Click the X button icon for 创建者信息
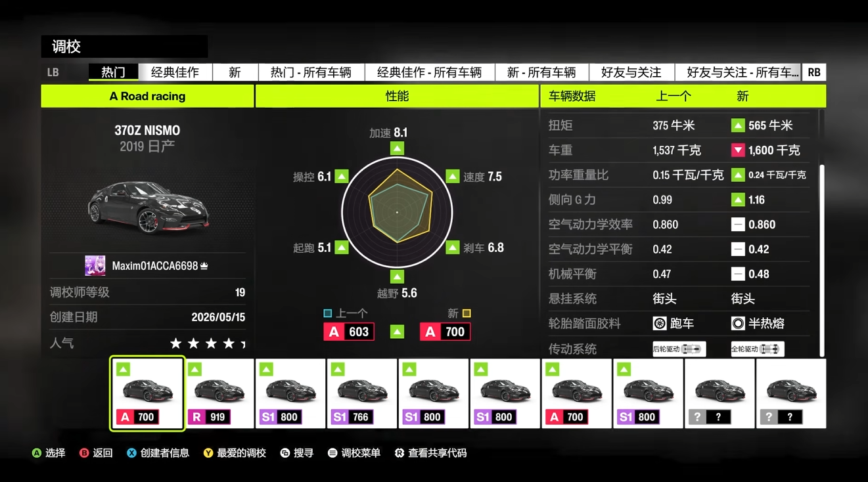This screenshot has width=868, height=482. 131,453
